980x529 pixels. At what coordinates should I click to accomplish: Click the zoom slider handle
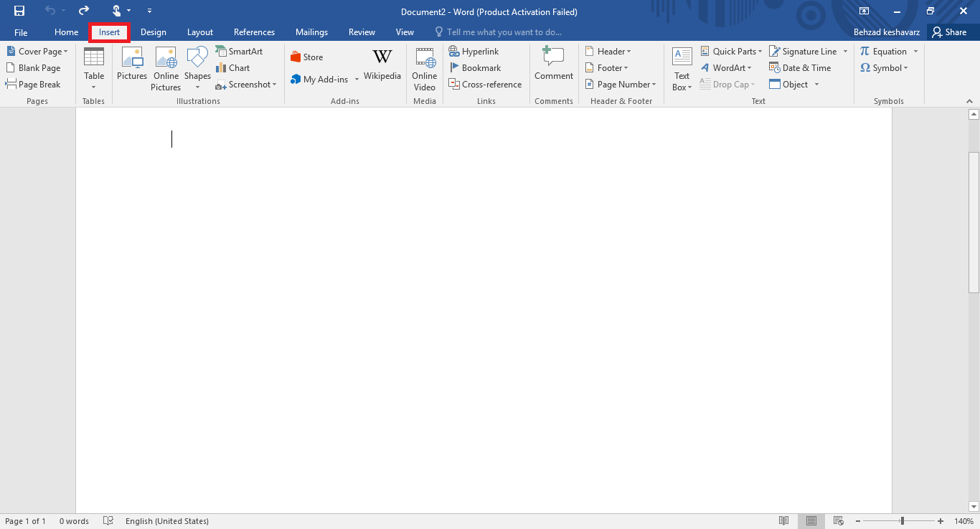(902, 521)
